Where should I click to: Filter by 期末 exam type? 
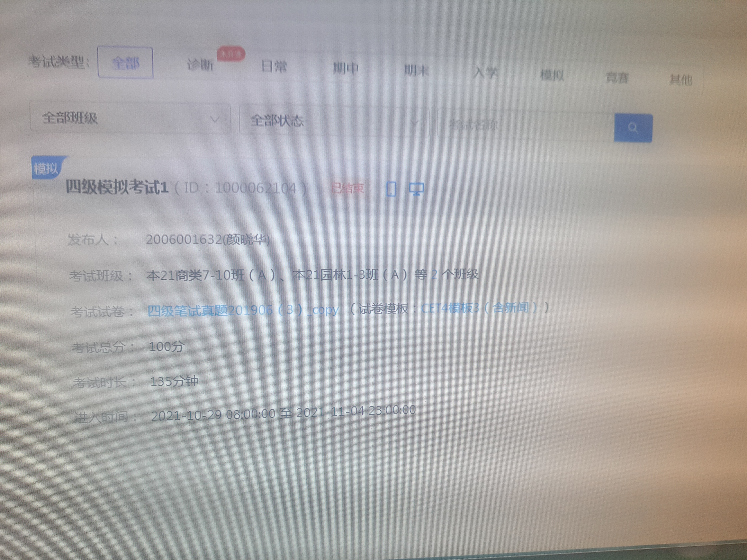(416, 71)
